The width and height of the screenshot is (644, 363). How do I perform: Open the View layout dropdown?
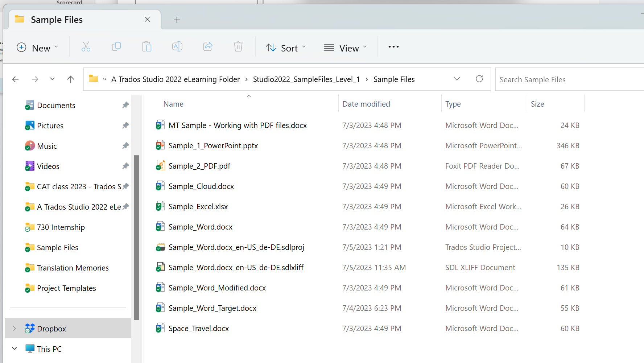[x=346, y=48]
